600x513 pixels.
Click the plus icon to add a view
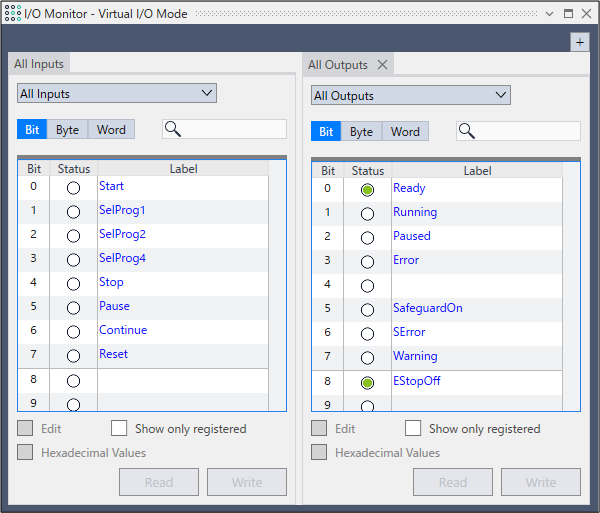[579, 42]
